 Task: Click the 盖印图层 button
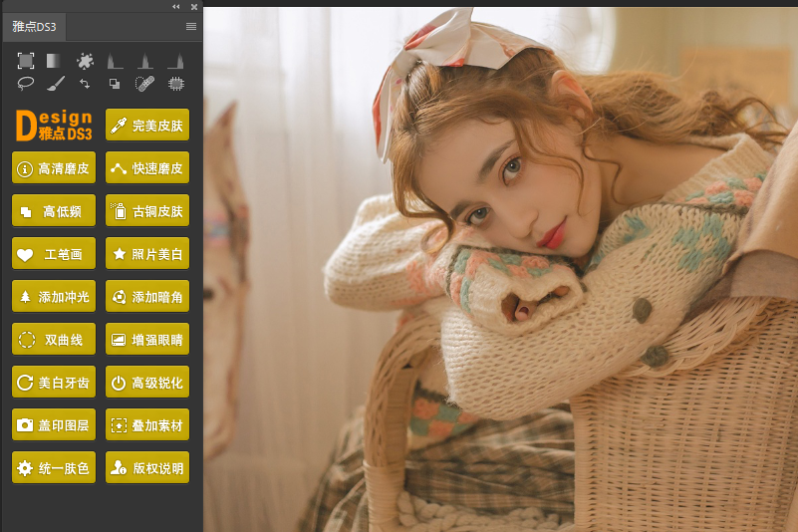(x=54, y=424)
